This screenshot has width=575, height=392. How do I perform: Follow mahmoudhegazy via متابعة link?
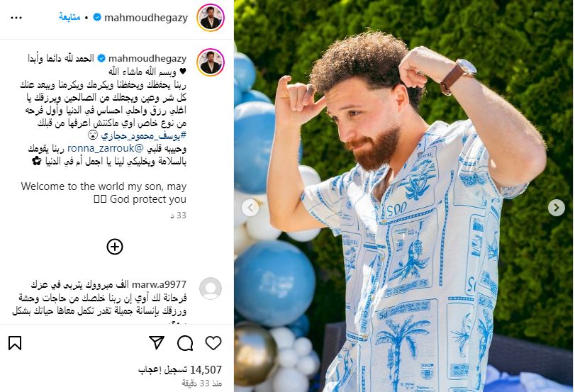click(x=69, y=17)
